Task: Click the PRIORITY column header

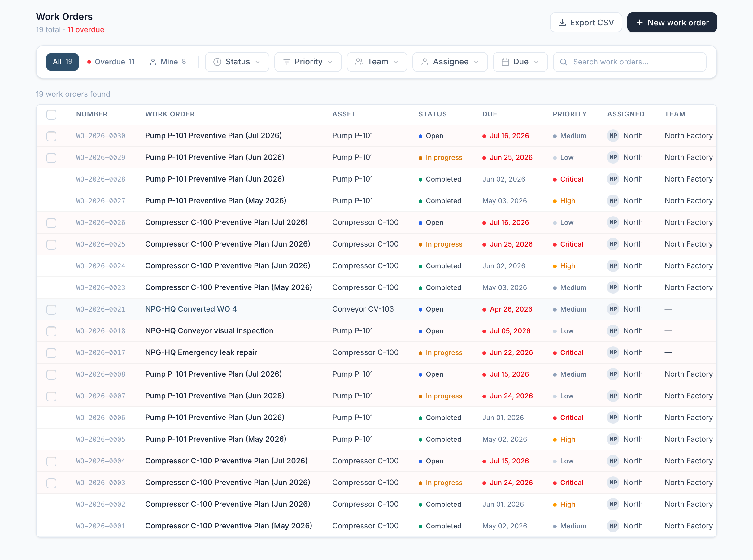Action: pos(569,114)
